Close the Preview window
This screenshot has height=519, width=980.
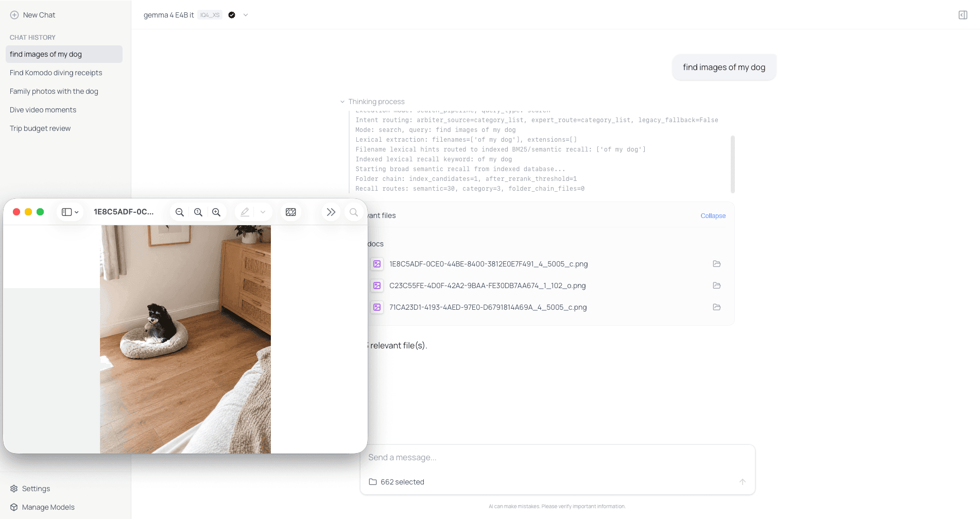pyautogui.click(x=16, y=212)
